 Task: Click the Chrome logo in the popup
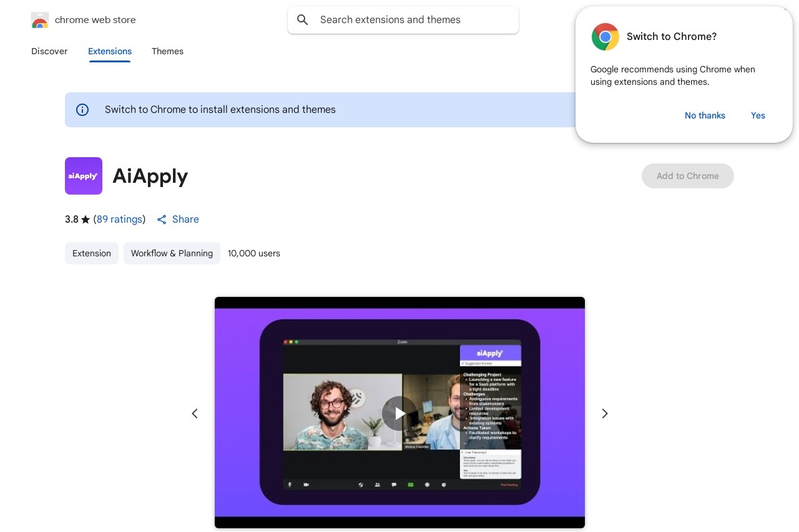605,37
